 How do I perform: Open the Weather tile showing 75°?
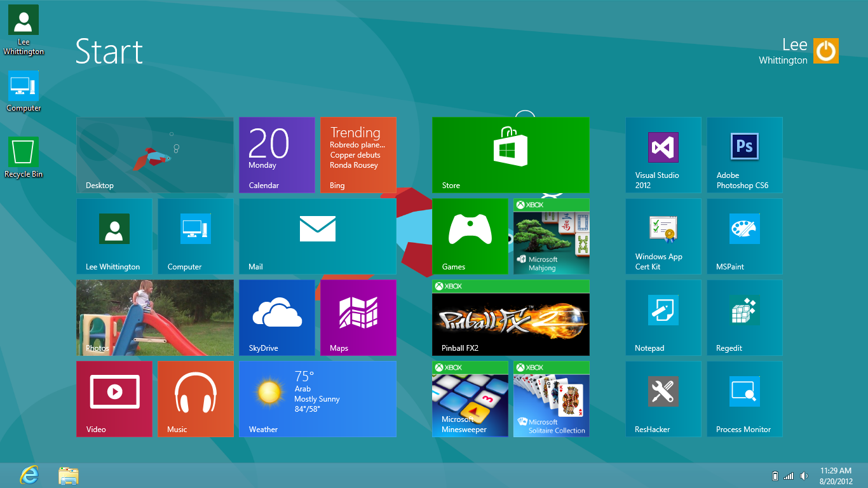(317, 398)
